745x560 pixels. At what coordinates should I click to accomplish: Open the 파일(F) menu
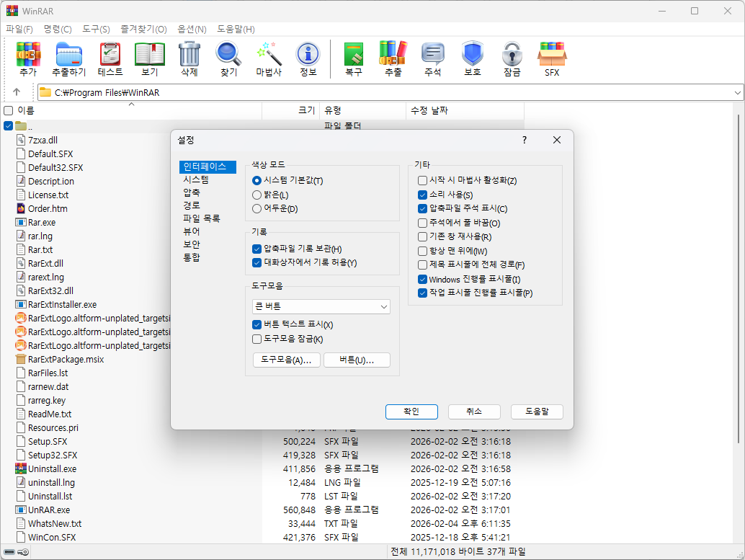pyautogui.click(x=19, y=30)
